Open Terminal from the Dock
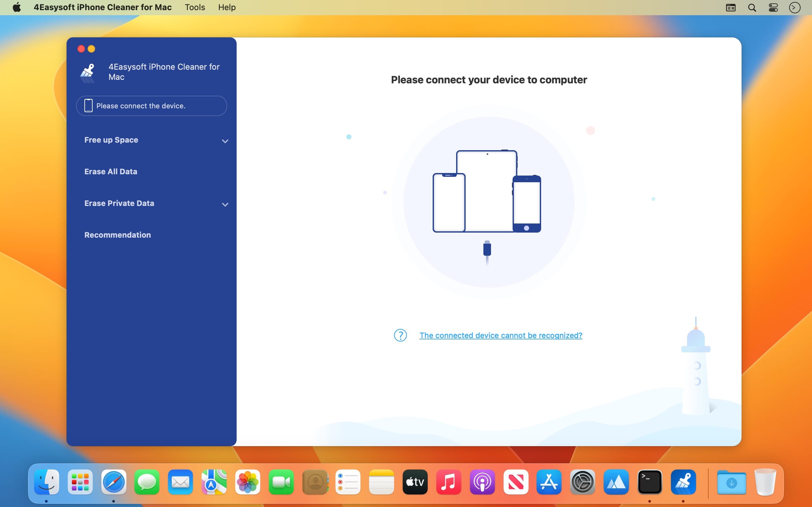 click(649, 482)
